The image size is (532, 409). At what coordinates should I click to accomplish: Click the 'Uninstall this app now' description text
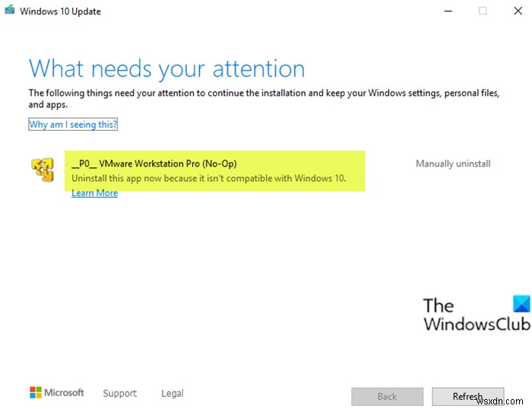tap(209, 178)
